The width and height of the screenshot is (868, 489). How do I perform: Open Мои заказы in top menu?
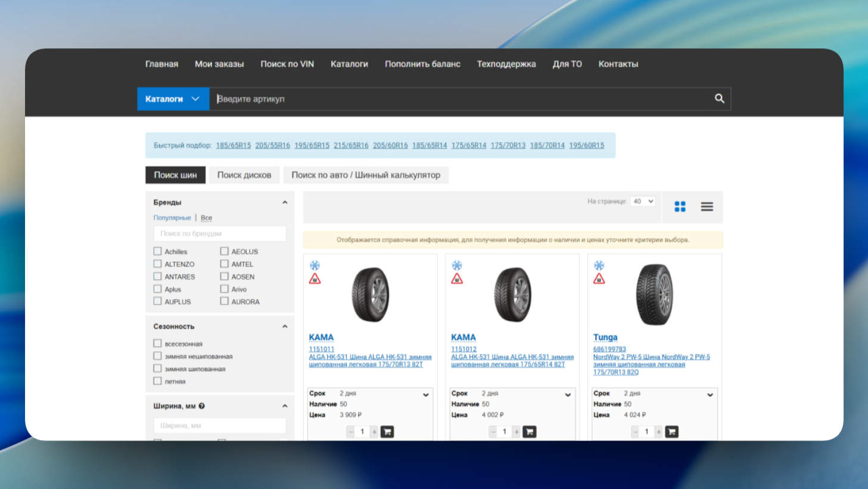tap(219, 64)
